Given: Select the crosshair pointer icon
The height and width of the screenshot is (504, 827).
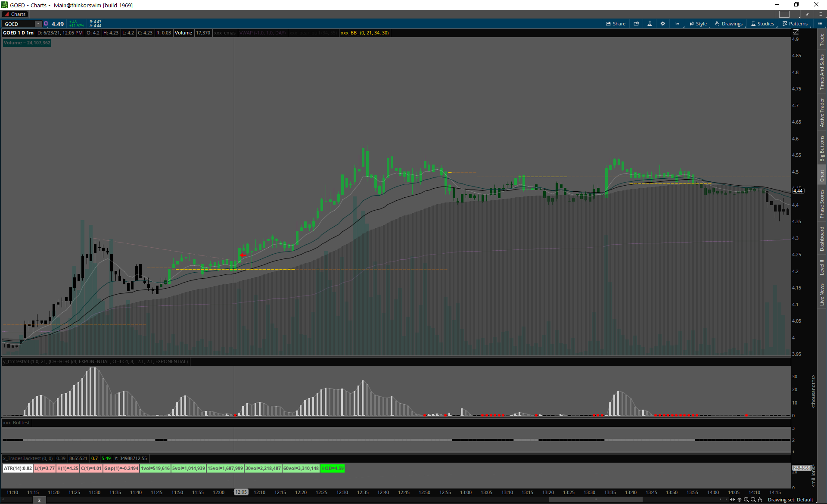Looking at the screenshot, I should 740,500.
